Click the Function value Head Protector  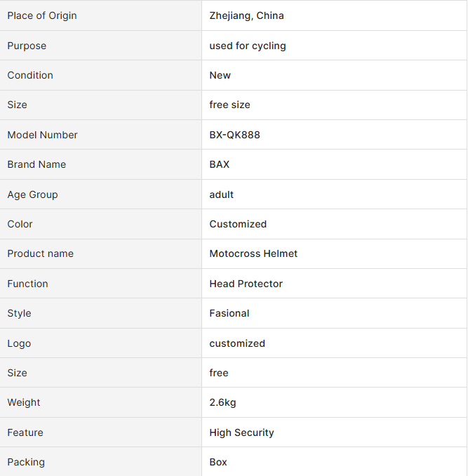pyautogui.click(x=246, y=284)
